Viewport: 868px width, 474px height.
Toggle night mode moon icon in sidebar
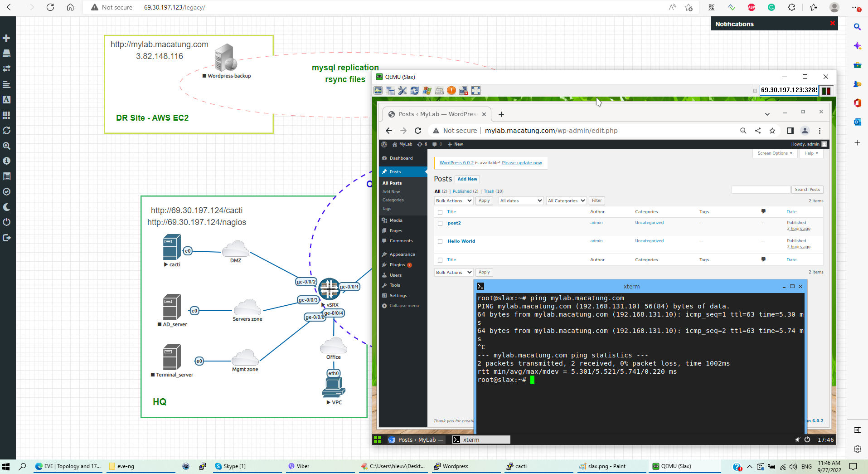coord(6,207)
